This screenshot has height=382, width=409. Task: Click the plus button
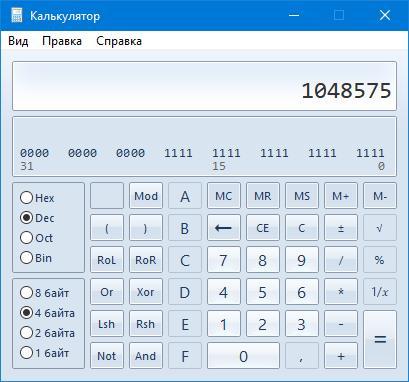pos(341,356)
